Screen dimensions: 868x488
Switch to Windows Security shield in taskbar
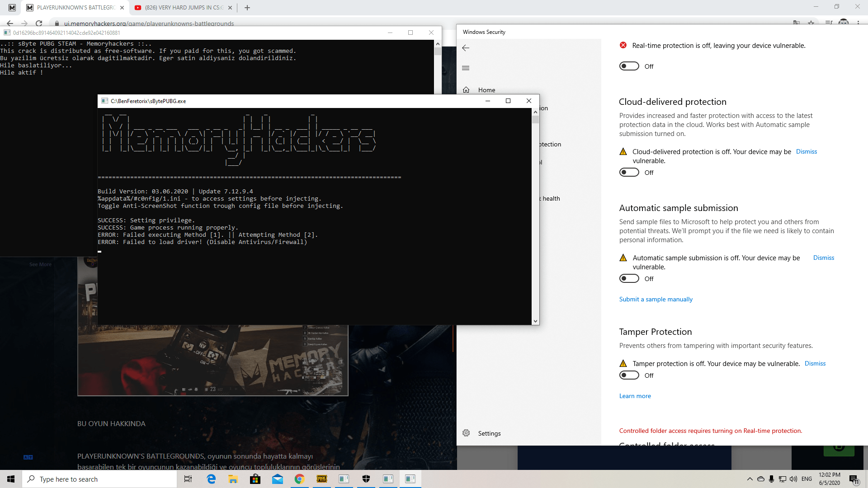click(x=366, y=479)
